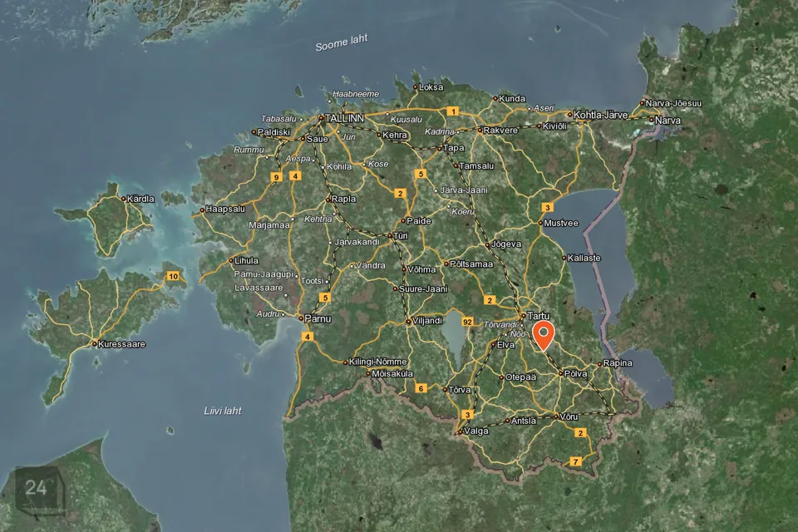
Task: Select the Narva city label
Action: (667, 121)
